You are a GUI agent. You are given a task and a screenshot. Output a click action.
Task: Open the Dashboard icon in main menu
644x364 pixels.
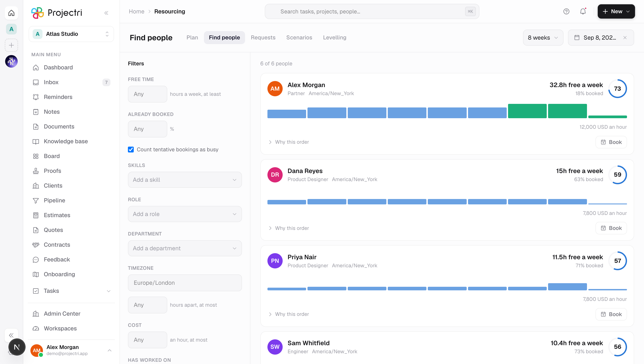click(36, 68)
